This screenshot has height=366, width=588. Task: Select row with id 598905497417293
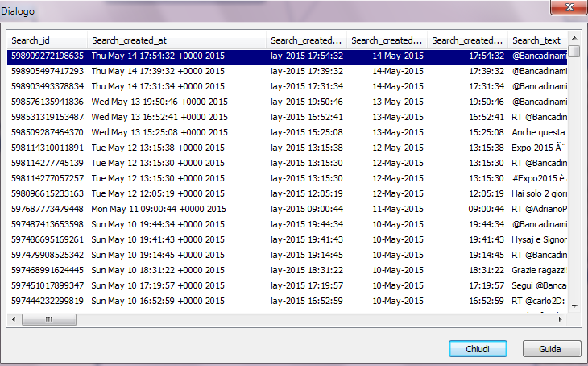pyautogui.click(x=287, y=71)
